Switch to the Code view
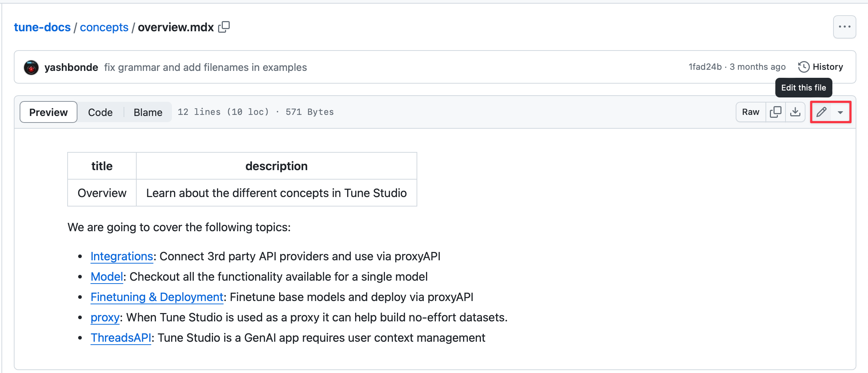 [x=100, y=112]
